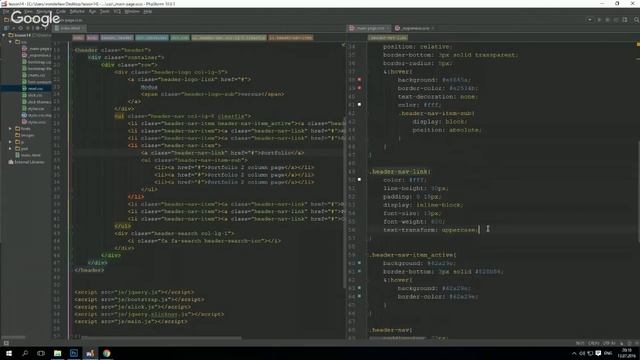The image size is (640, 360).
Task: Open Photoshop from taskbar
Action: [74, 353]
